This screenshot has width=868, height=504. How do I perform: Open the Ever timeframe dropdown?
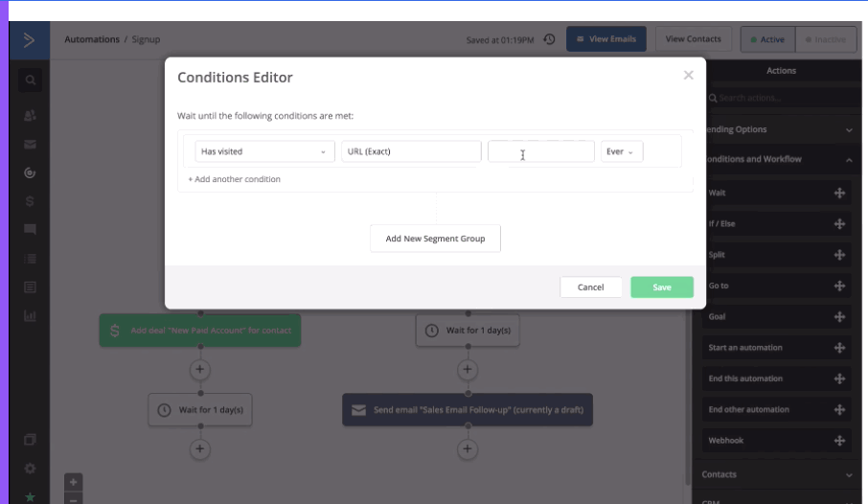pyautogui.click(x=622, y=151)
